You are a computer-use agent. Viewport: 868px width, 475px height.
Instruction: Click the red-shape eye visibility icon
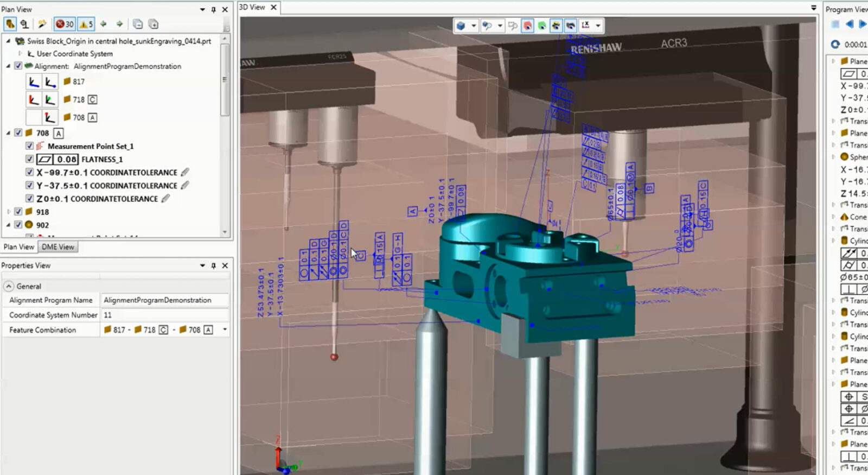click(527, 26)
